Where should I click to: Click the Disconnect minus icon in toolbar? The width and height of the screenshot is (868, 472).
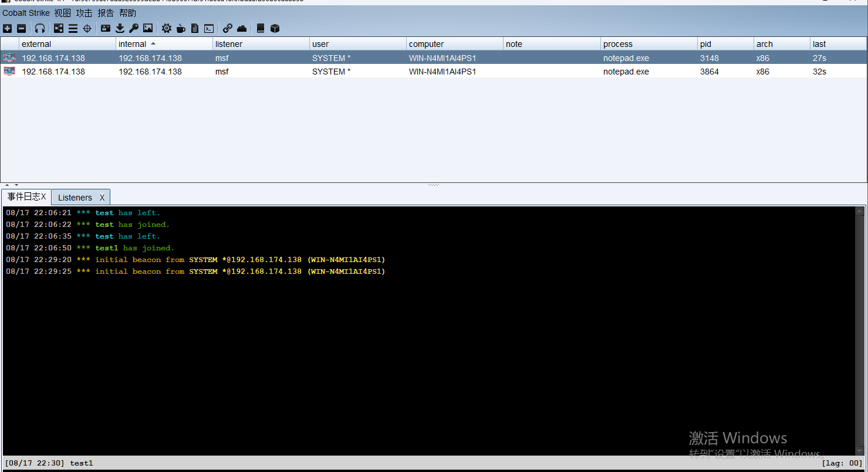[x=21, y=28]
